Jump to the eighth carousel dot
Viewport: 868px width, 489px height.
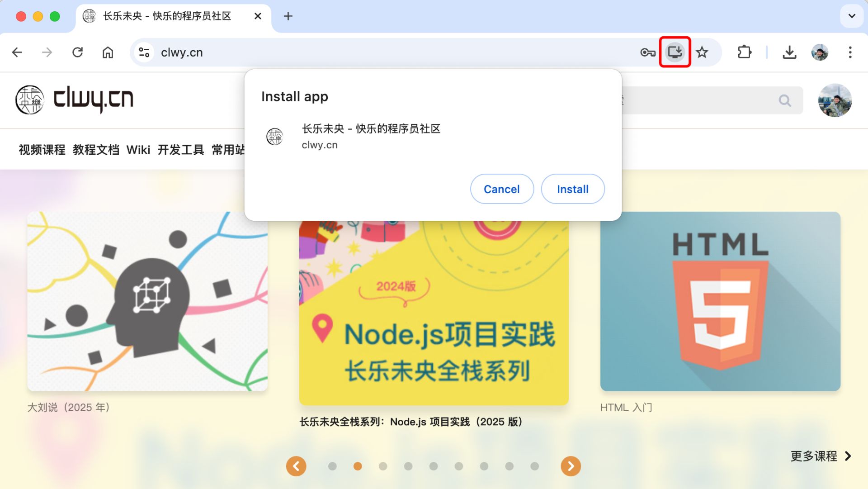[x=509, y=466]
